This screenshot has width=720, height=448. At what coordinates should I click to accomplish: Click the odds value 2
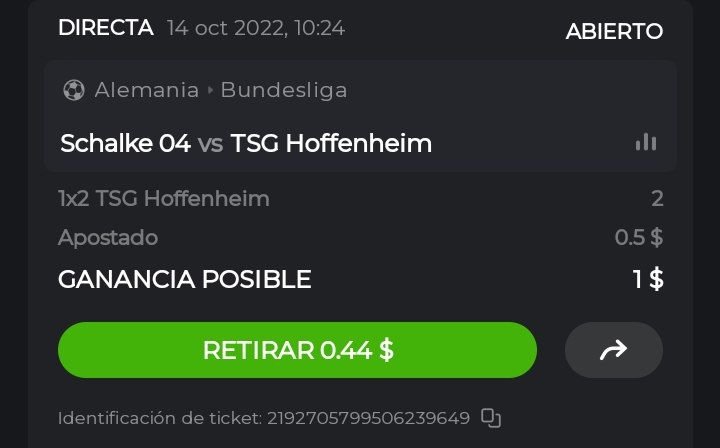tap(657, 198)
